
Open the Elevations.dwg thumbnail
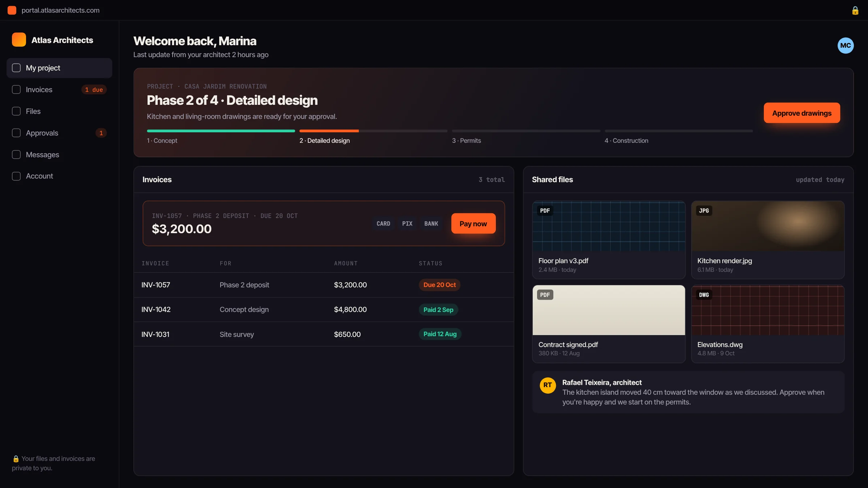click(x=768, y=310)
